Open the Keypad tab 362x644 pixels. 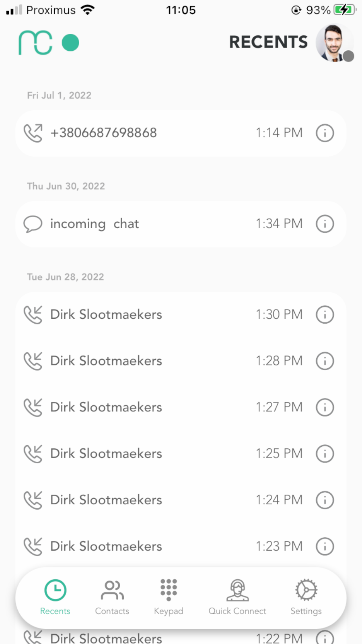[x=169, y=597]
